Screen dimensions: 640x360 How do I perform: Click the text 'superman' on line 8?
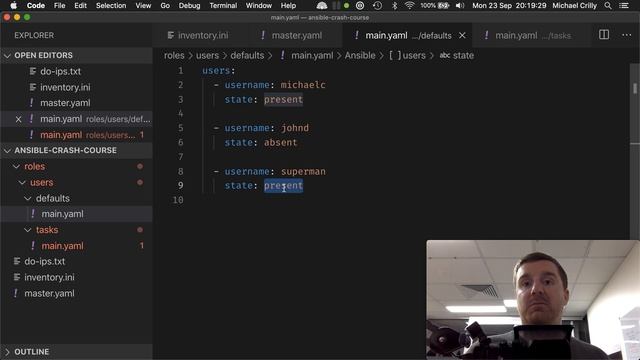[303, 171]
